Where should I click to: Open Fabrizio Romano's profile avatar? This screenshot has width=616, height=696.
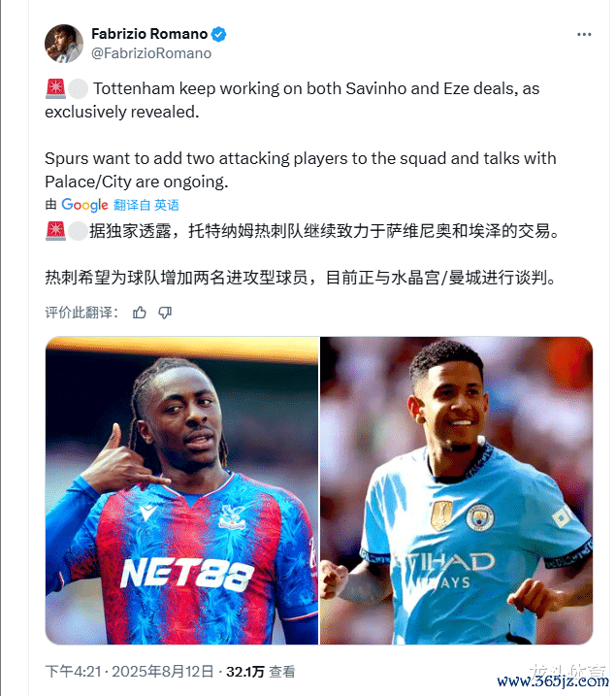tap(64, 44)
